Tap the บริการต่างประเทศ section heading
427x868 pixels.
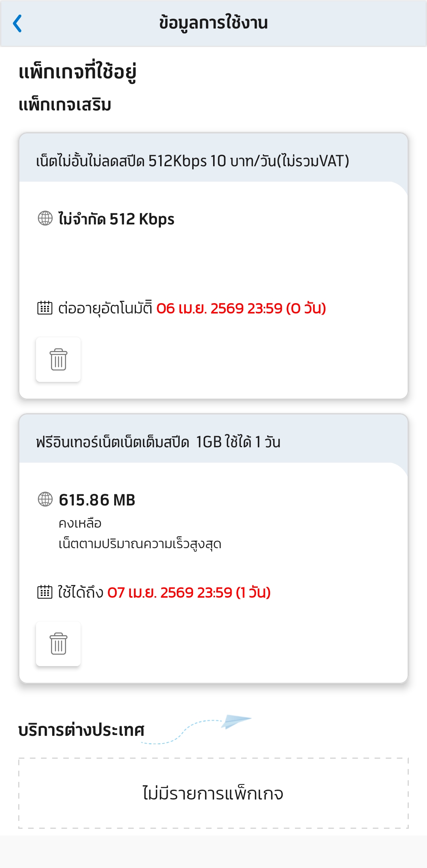(81, 730)
